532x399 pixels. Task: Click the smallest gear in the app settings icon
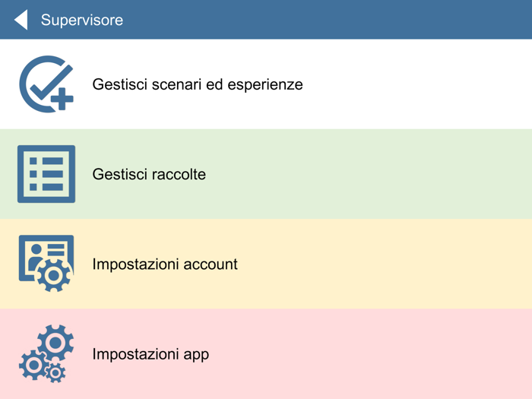click(55, 372)
